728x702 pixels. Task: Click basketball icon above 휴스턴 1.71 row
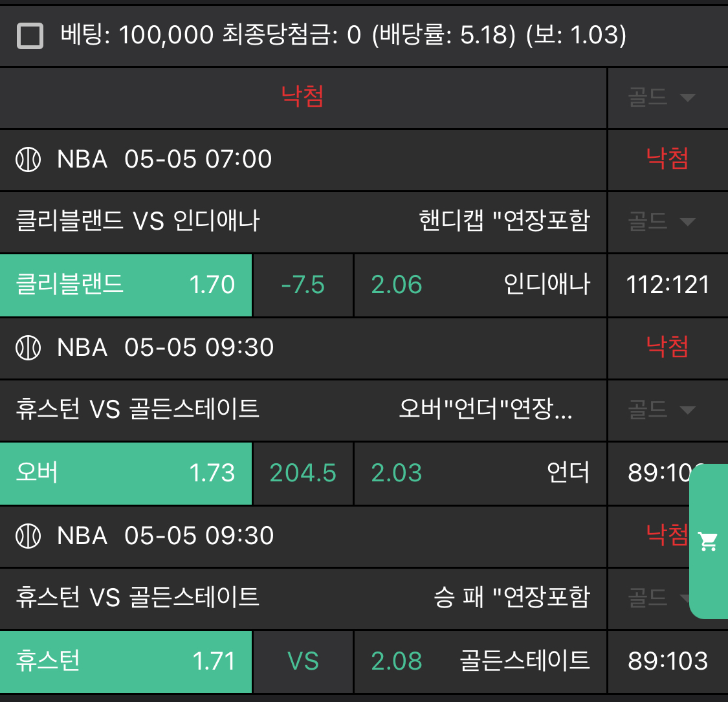(x=28, y=536)
